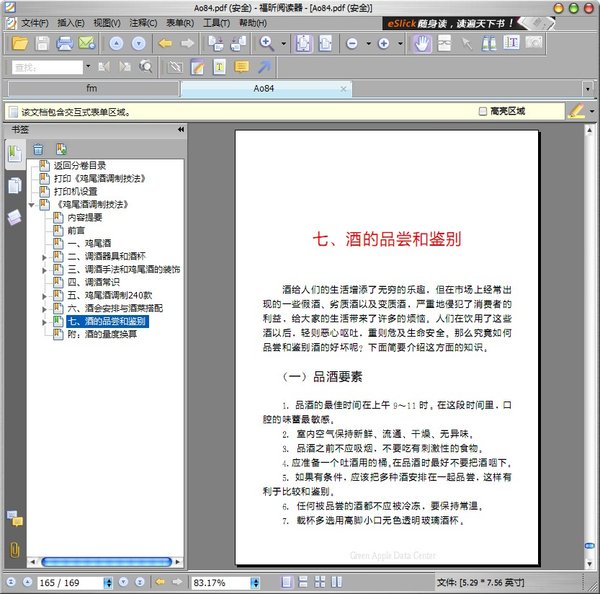This screenshot has height=594, width=600.
Task: Open the find box dropdown arrow
Action: 88,66
